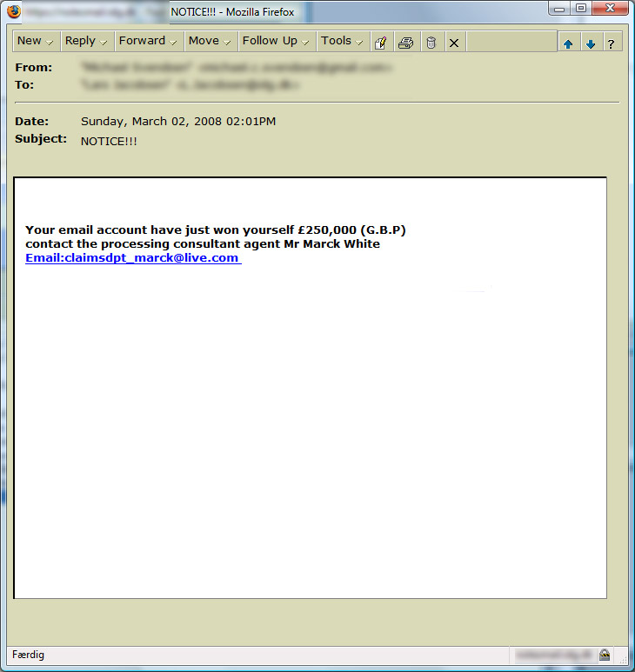Click the security lock icon in status bar

click(x=605, y=654)
